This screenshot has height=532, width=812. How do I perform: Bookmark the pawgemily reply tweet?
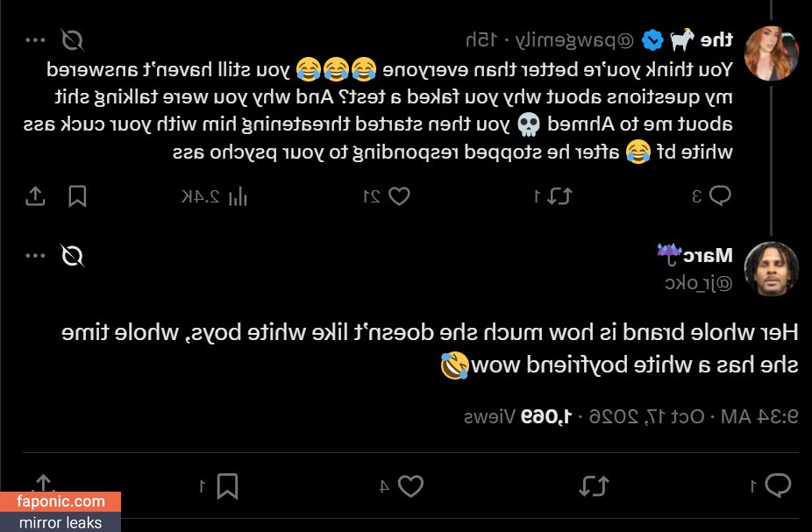click(x=77, y=196)
